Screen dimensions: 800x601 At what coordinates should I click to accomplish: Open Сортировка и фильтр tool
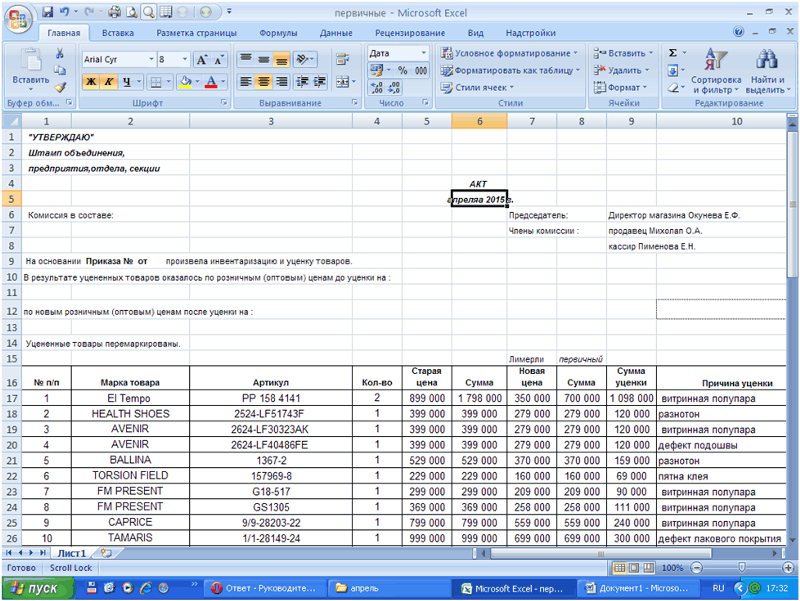(x=716, y=71)
